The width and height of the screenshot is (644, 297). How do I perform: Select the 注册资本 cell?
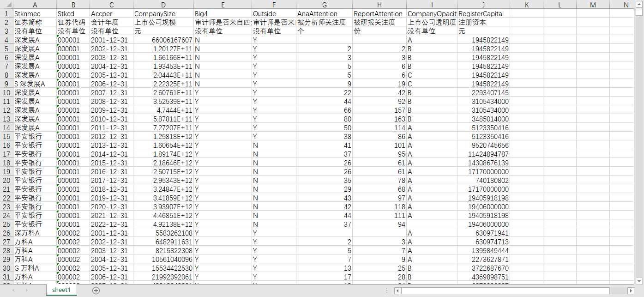pyautogui.click(x=483, y=23)
